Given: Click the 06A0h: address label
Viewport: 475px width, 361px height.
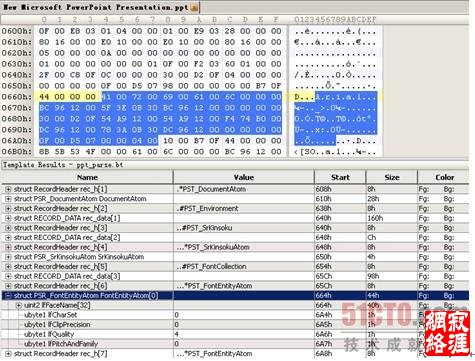Looking at the screenshot, I should 17,141.
